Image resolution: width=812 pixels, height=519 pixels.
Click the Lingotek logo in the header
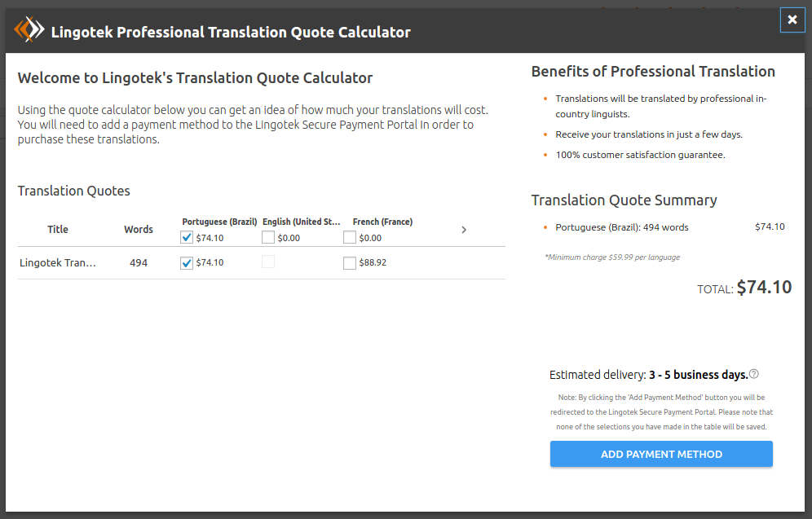[29, 31]
